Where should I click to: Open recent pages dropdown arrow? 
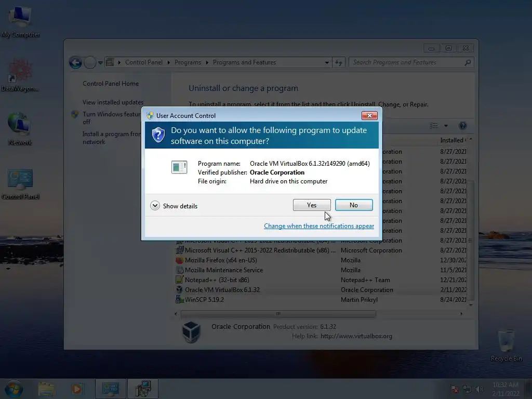[x=100, y=63]
